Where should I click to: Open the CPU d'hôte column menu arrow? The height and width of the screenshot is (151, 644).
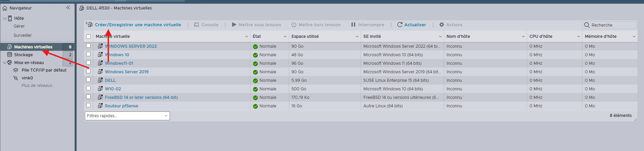pos(579,36)
